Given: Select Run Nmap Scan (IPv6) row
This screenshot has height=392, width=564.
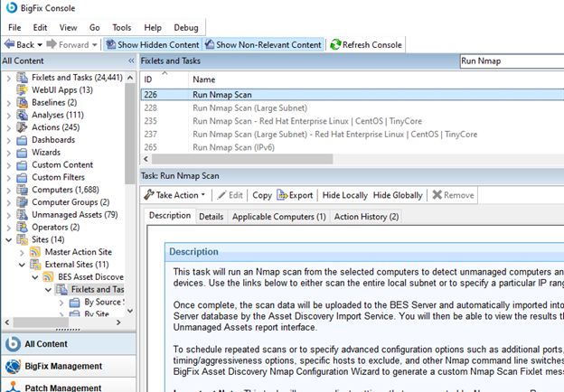Looking at the screenshot, I should [240, 146].
